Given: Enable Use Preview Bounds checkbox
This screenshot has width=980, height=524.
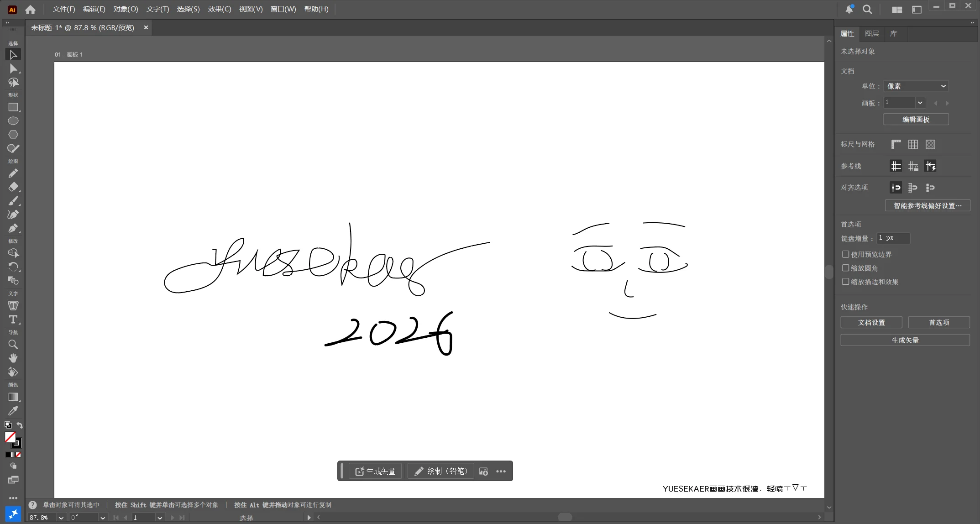Looking at the screenshot, I should [846, 254].
